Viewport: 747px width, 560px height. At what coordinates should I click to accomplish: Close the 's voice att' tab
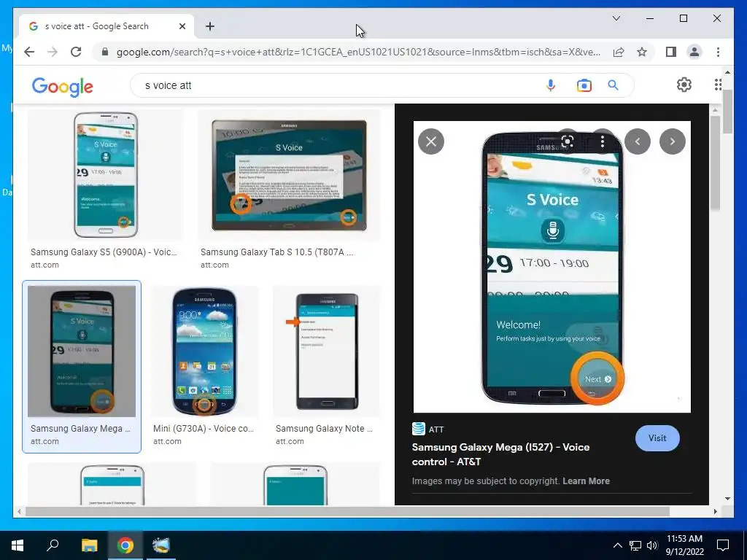182,26
